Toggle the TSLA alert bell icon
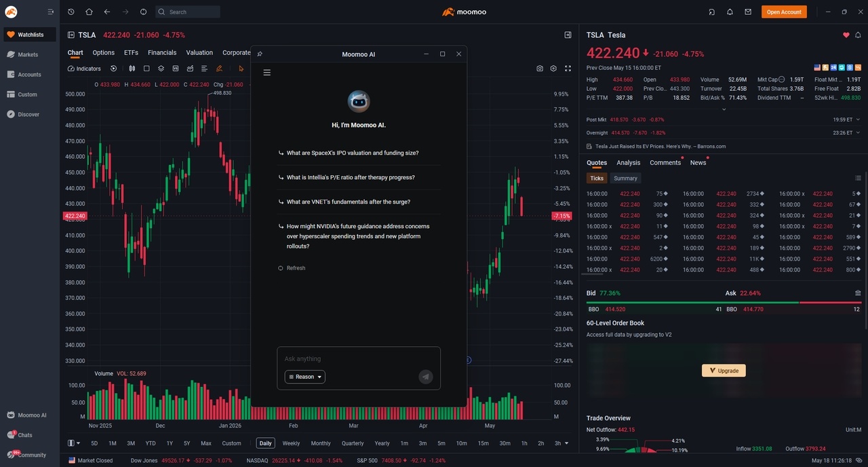Viewport: 868px width, 467px height. (x=858, y=35)
